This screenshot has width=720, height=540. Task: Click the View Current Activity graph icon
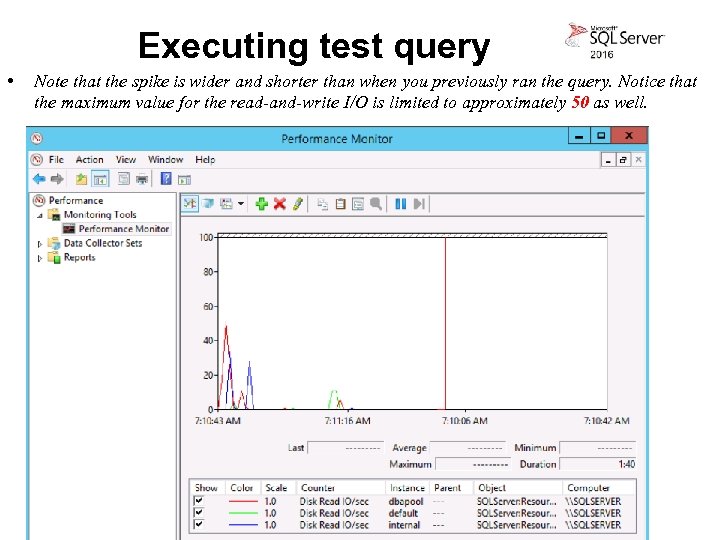190,203
